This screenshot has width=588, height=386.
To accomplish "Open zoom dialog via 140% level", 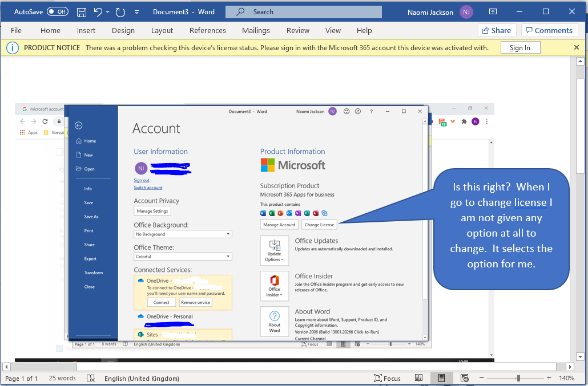I will pyautogui.click(x=567, y=378).
